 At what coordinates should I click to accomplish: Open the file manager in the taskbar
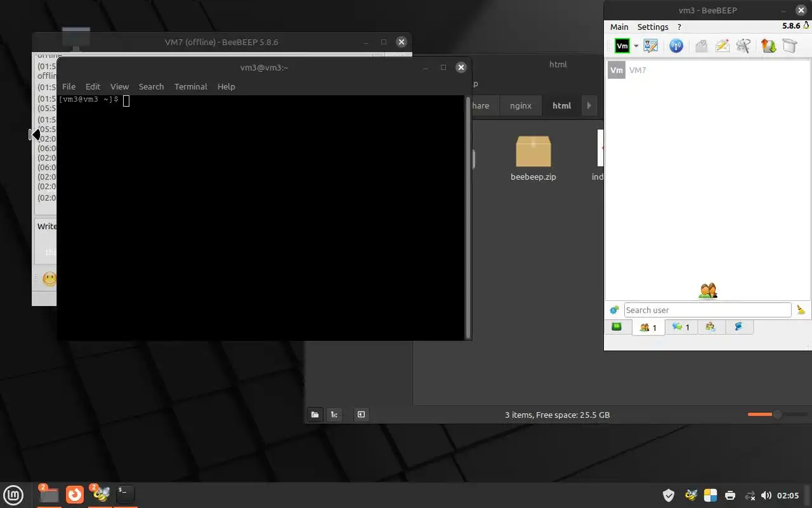tap(49, 495)
